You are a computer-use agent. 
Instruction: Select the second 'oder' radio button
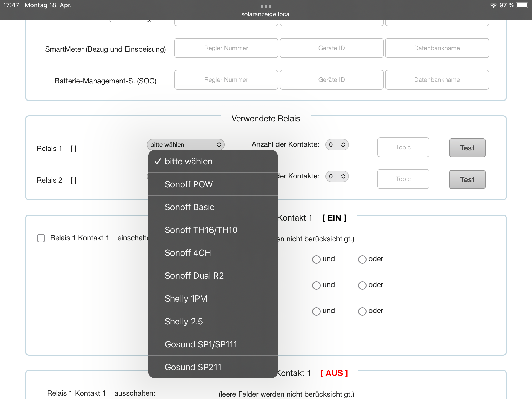362,285
